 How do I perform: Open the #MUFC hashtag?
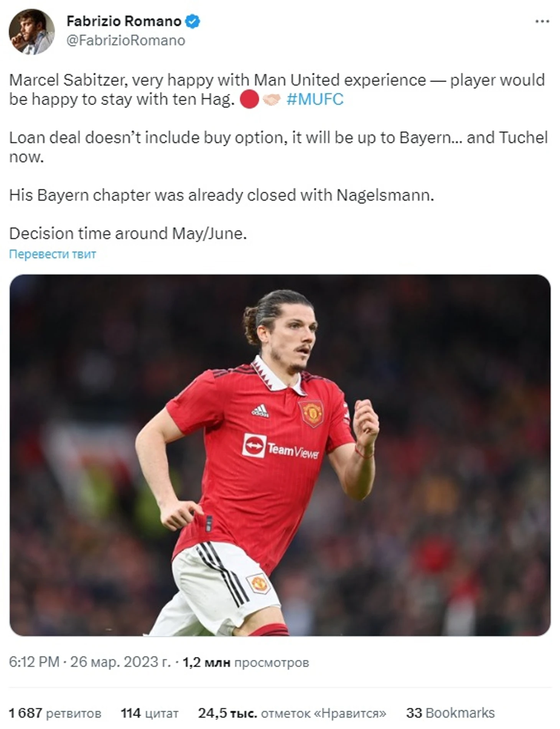(x=315, y=99)
